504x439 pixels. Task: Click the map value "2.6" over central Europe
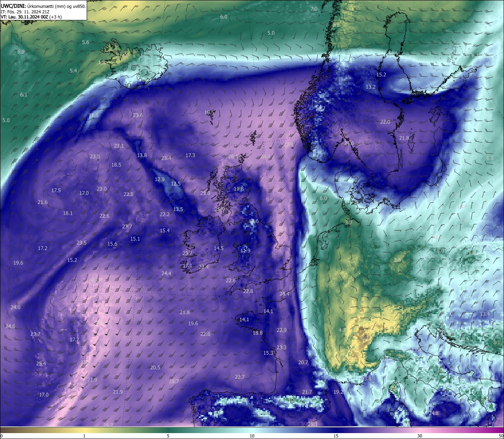pos(397,260)
